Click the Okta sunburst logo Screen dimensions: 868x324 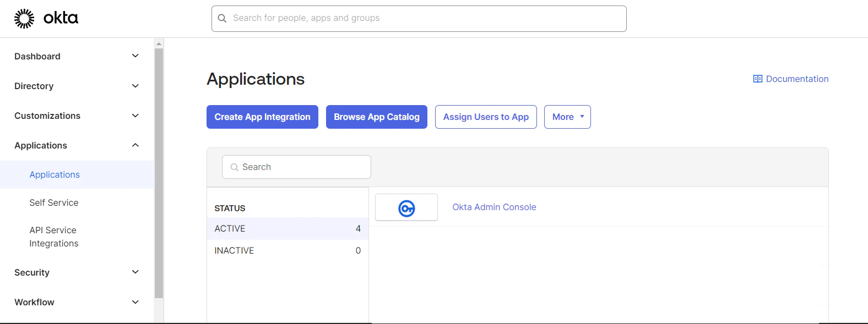[24, 18]
